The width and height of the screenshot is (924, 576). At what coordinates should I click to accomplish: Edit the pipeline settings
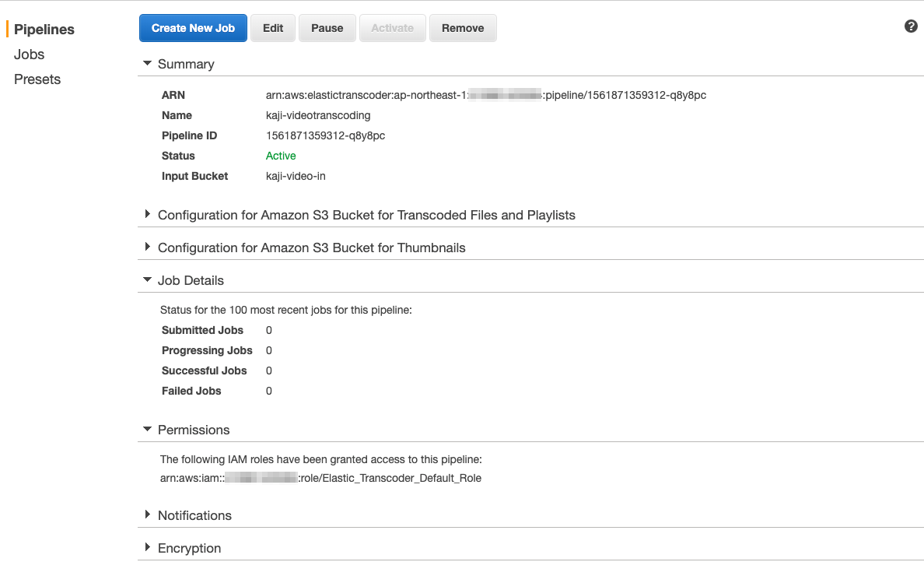(272, 27)
